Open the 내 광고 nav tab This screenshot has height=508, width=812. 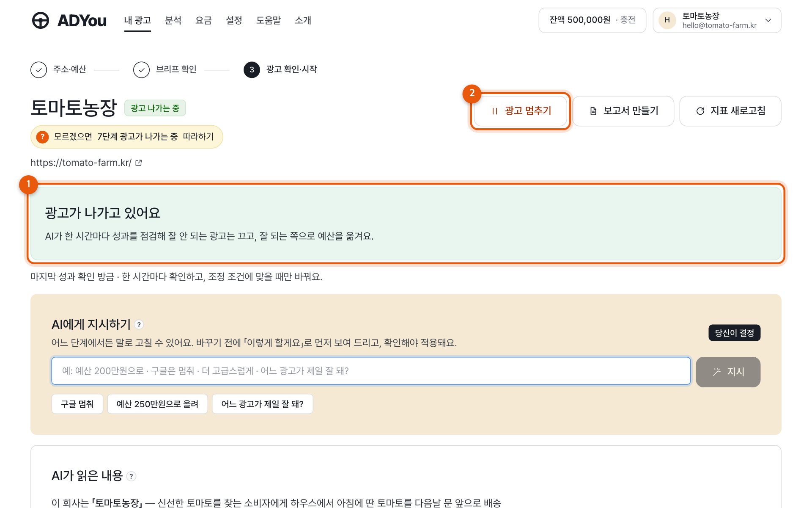(x=137, y=20)
